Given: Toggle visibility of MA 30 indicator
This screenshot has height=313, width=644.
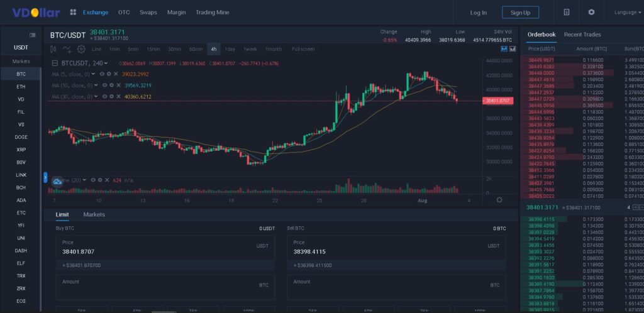Looking at the screenshot, I should click(x=103, y=96).
